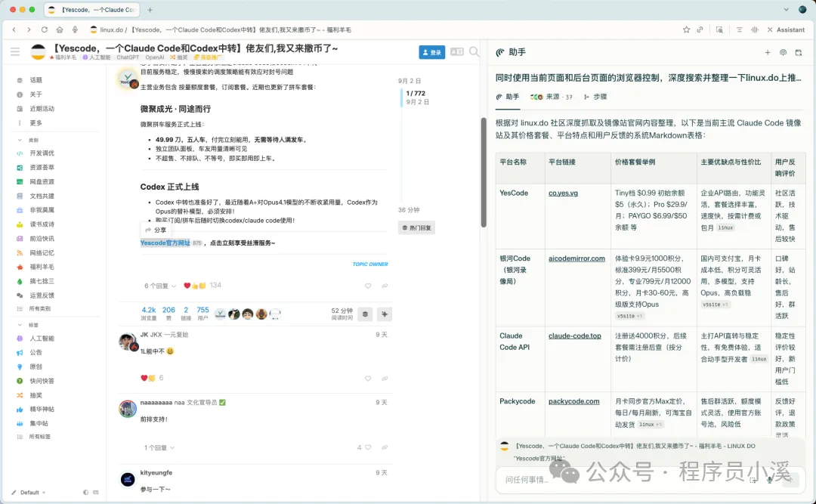This screenshot has width=816, height=504.
Task: Select the 搞七捻三 category
Action: [x=42, y=281]
